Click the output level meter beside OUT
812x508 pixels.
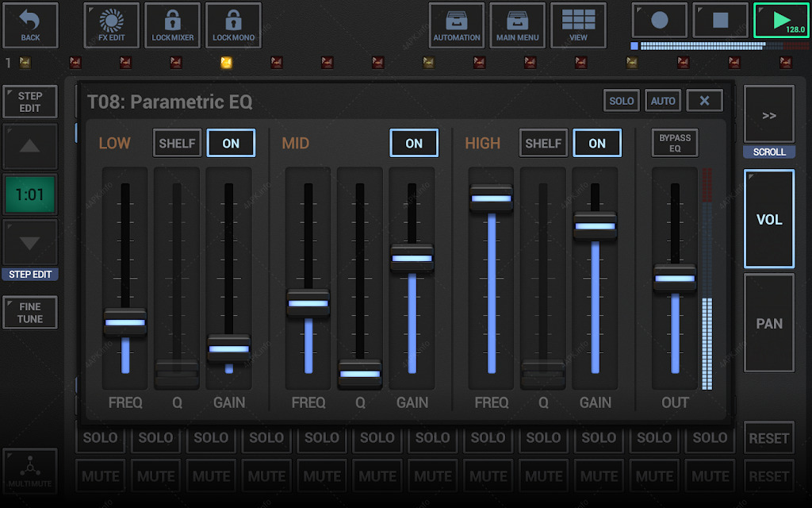point(707,279)
